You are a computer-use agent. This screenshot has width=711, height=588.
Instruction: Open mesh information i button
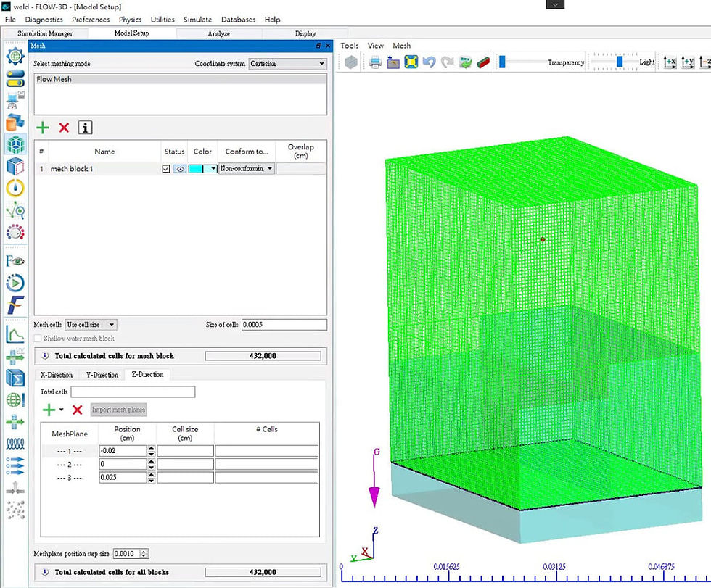click(x=86, y=128)
